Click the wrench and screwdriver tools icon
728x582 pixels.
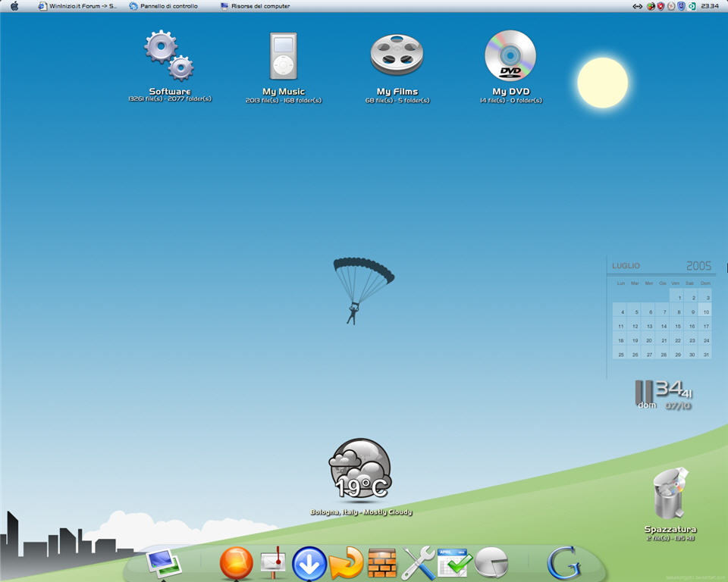[x=419, y=564]
